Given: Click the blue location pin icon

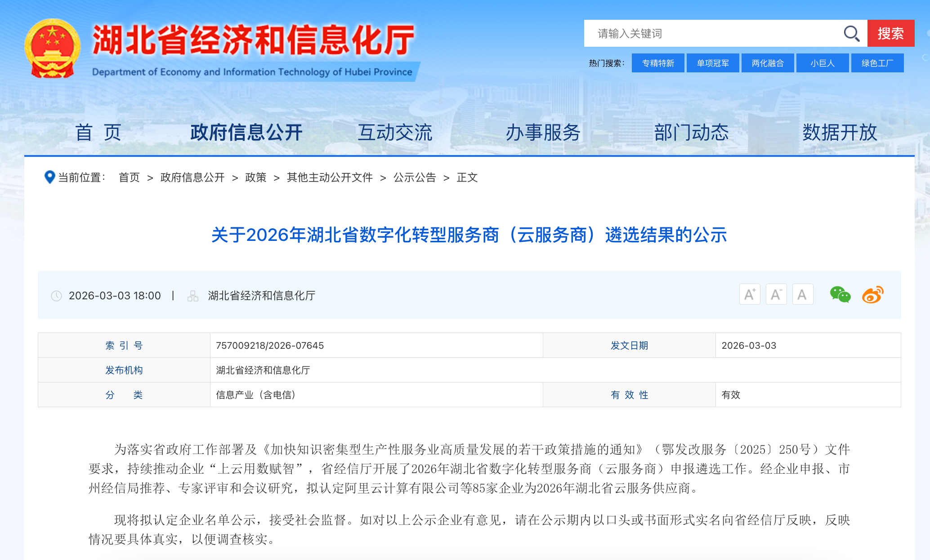Looking at the screenshot, I should (x=49, y=177).
